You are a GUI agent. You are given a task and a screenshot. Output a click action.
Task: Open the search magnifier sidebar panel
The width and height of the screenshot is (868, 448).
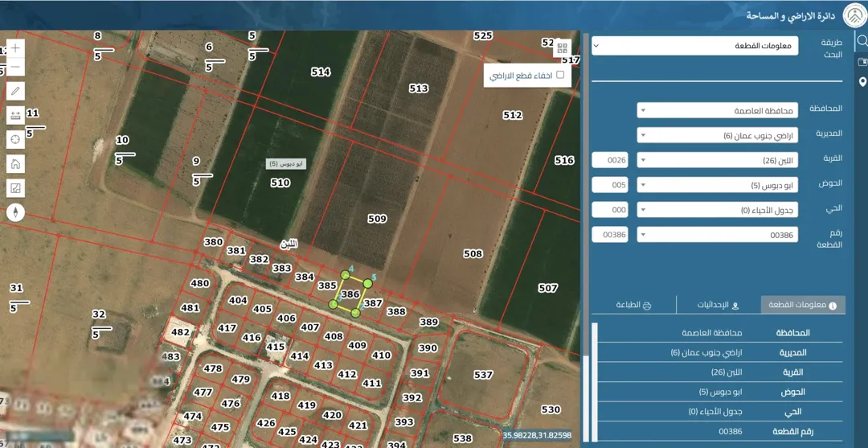pos(862,40)
